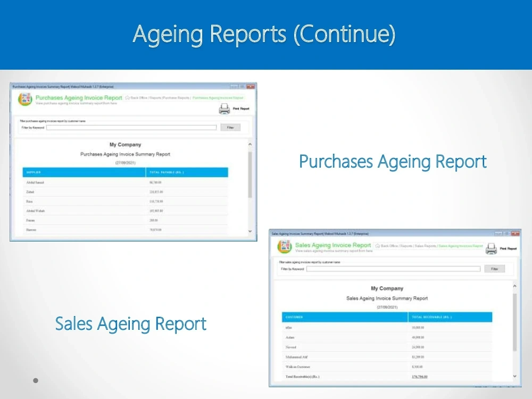
Task: Select the Aslam customer row
Action: [x=387, y=338]
